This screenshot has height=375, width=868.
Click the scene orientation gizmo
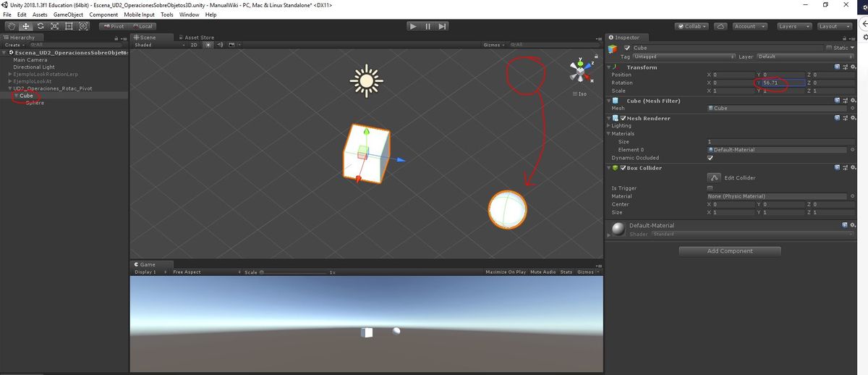(580, 71)
